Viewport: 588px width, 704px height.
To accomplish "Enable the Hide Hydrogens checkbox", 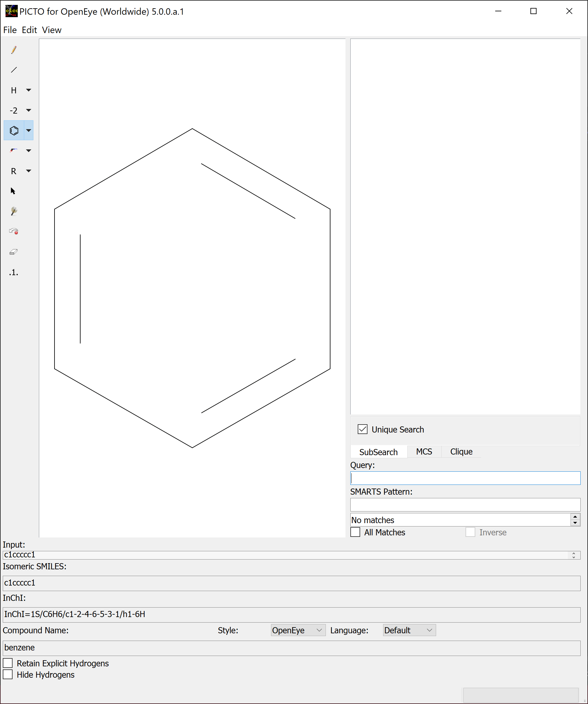I will pyautogui.click(x=8, y=675).
